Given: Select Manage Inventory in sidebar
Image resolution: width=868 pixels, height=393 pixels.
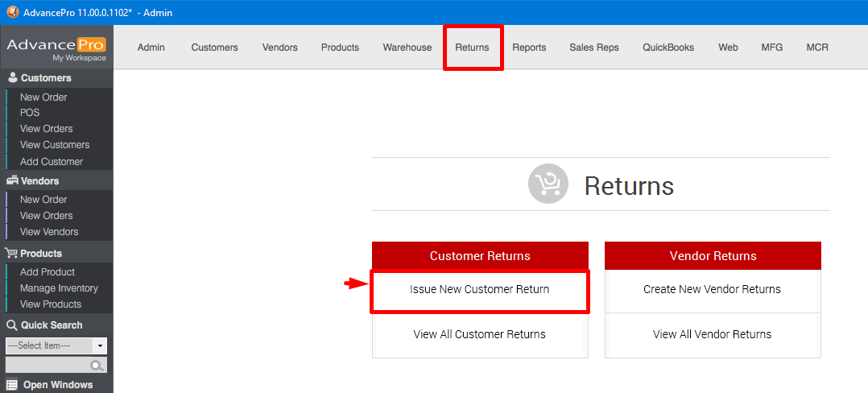Looking at the screenshot, I should (59, 288).
